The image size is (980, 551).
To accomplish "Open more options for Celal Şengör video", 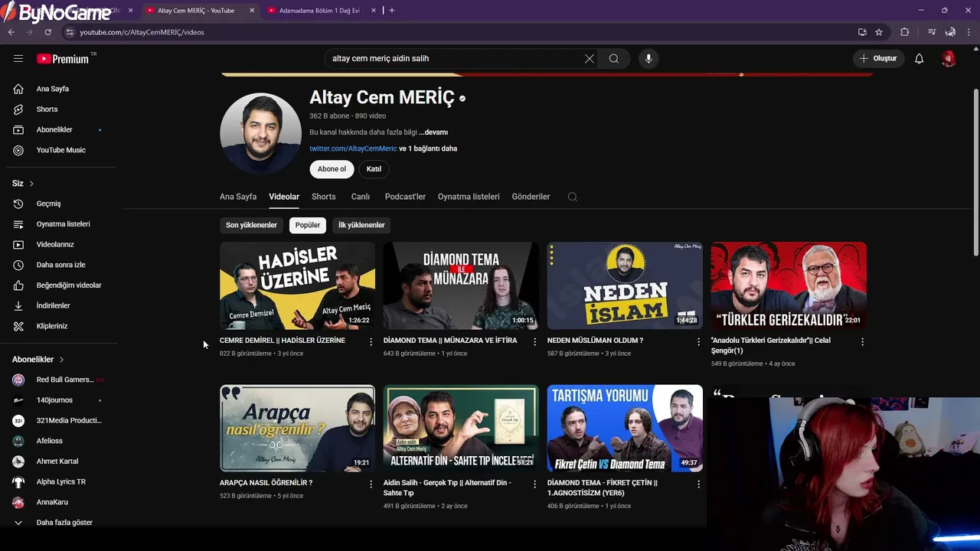I will click(x=862, y=341).
